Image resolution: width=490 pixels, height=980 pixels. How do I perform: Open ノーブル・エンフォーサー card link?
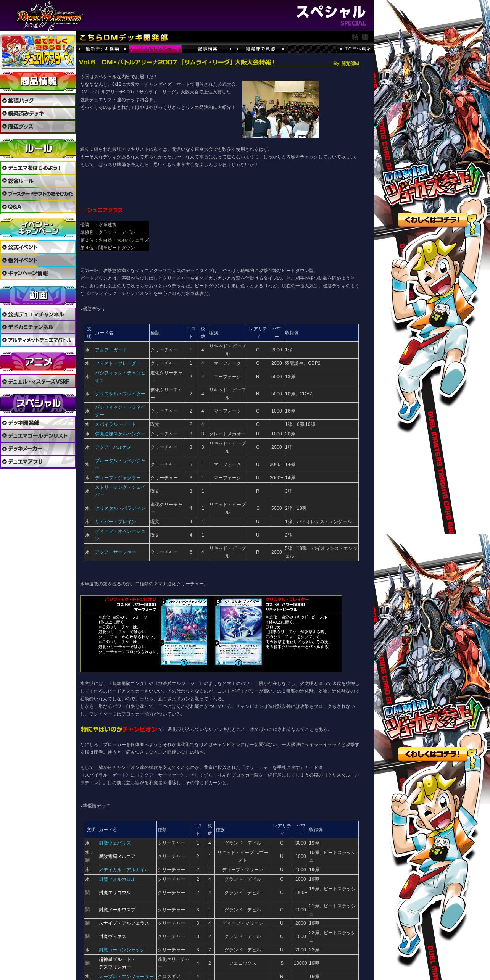coord(126,977)
